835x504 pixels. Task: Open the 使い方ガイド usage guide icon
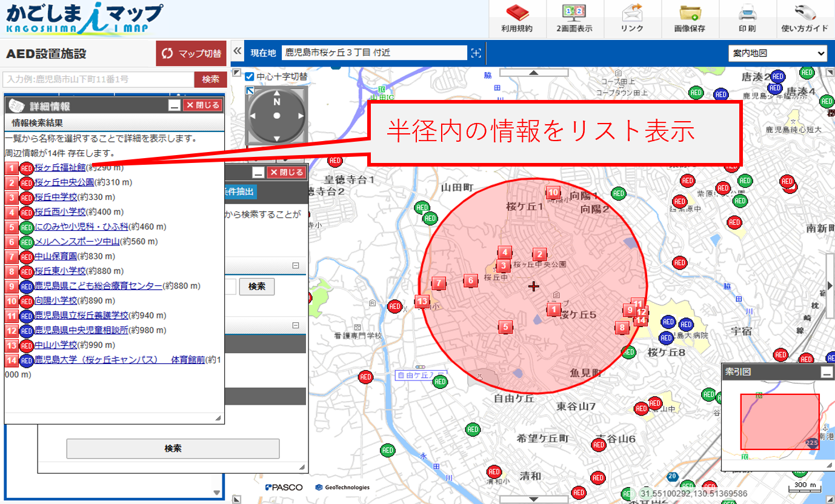pyautogui.click(x=804, y=13)
